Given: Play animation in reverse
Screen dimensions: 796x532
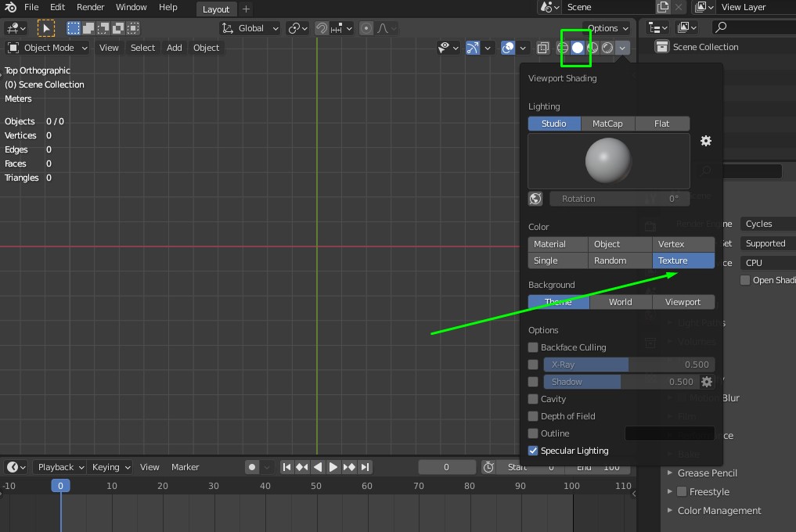Looking at the screenshot, I should click(318, 467).
